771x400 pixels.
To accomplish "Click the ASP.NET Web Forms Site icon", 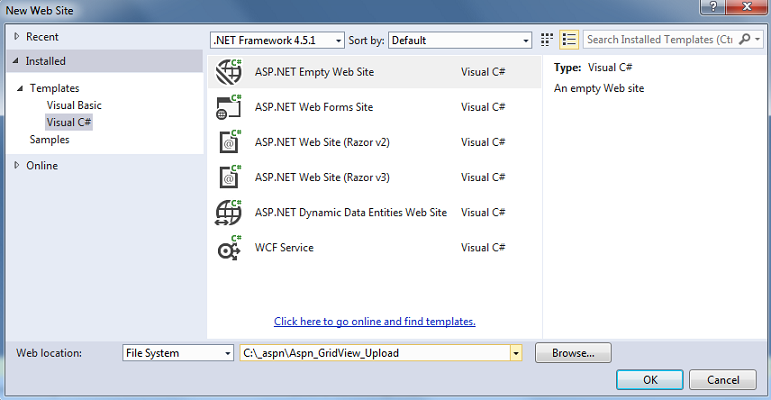I will 229,107.
